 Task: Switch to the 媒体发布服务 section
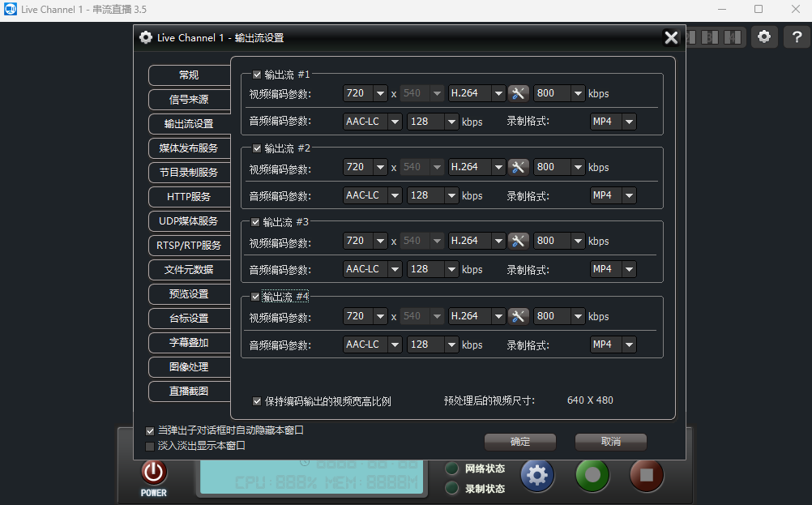click(189, 148)
